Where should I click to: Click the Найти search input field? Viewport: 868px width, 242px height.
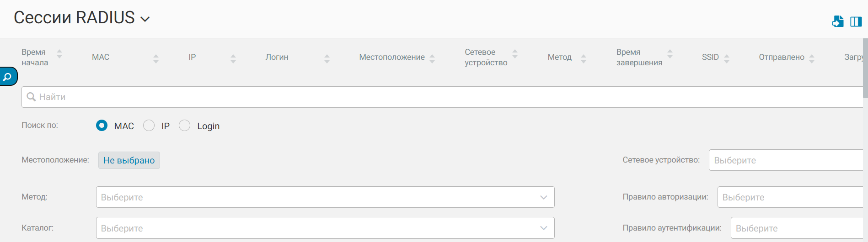(439, 97)
